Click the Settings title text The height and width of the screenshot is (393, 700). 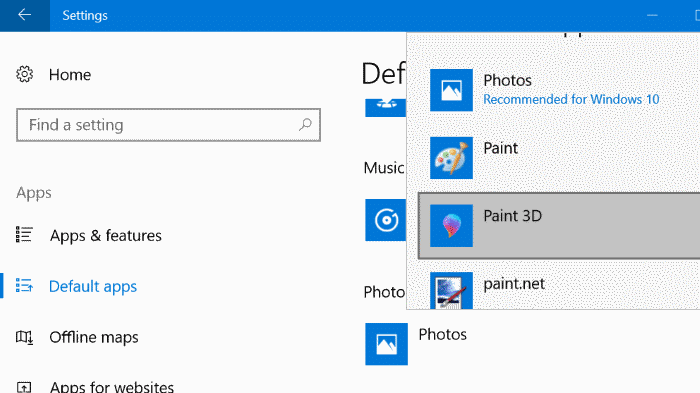85,15
